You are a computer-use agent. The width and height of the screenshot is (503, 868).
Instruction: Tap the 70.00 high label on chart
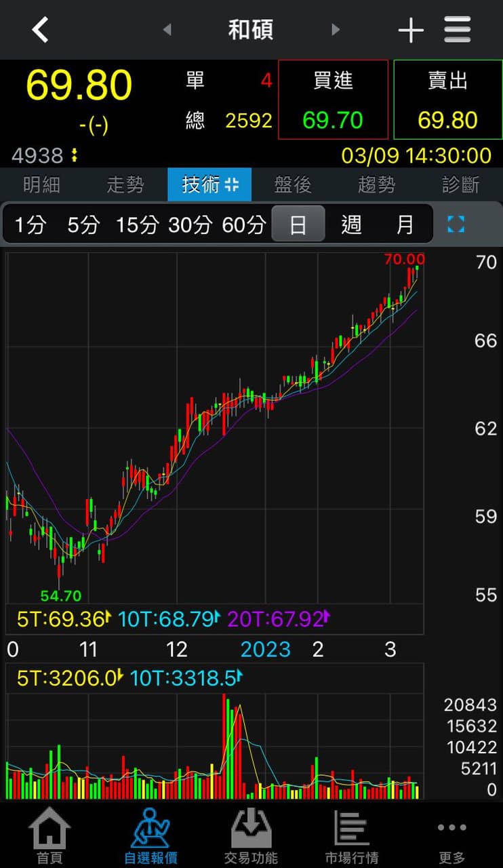(x=404, y=259)
